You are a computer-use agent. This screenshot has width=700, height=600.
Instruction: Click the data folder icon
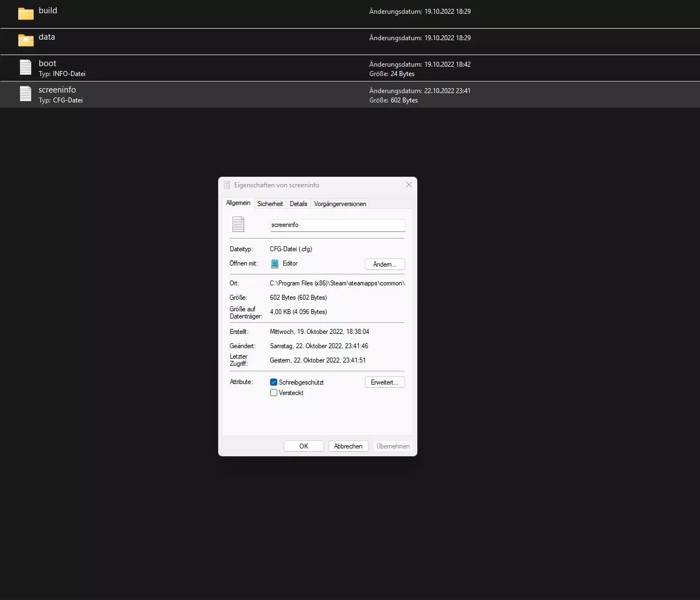[26, 40]
